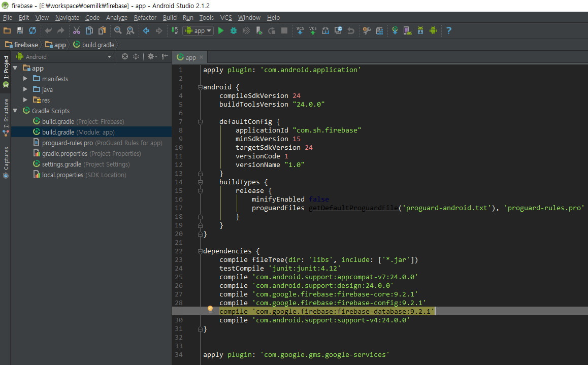Click the green Run play button
This screenshot has height=365, width=588.
[221, 31]
